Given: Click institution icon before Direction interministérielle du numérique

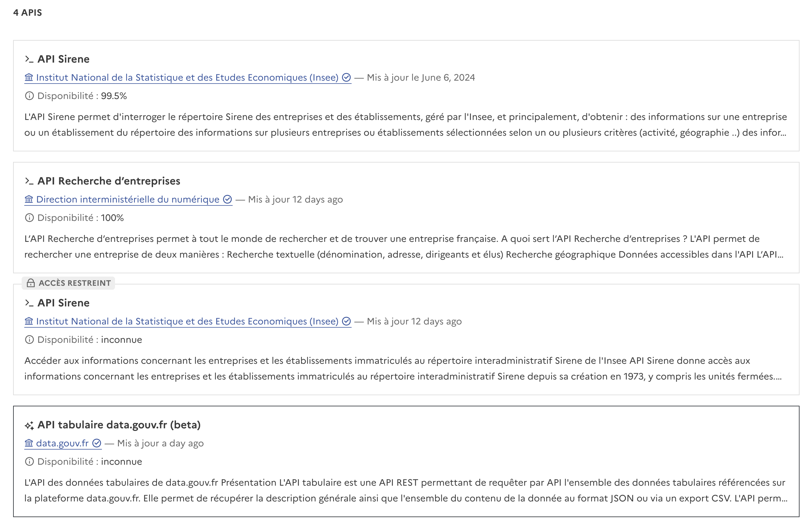Looking at the screenshot, I should [x=29, y=200].
